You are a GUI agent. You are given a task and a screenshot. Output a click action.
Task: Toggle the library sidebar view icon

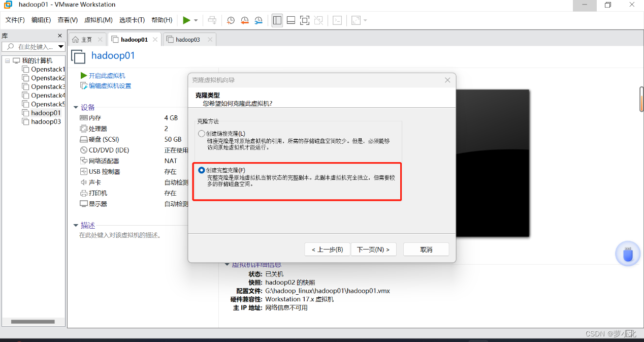coord(277,20)
